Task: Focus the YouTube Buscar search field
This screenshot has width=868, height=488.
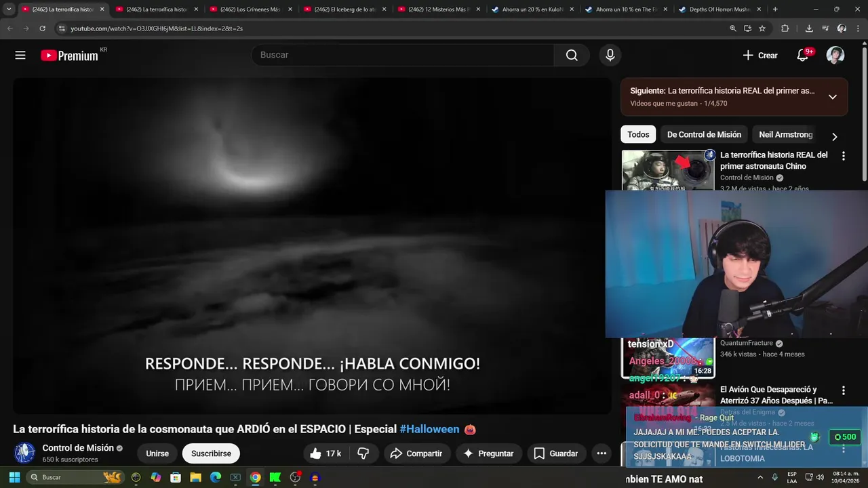Action: tap(403, 55)
